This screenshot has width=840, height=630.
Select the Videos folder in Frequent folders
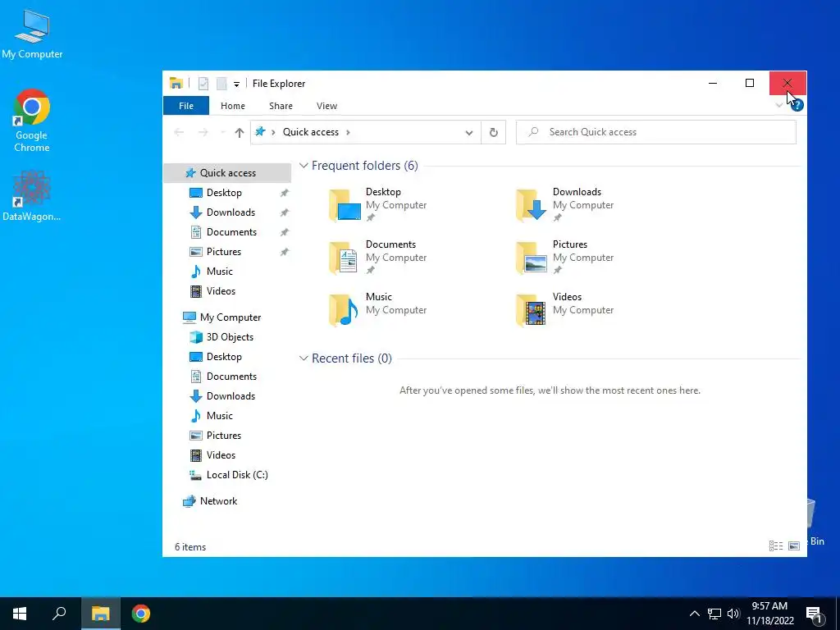click(x=564, y=309)
